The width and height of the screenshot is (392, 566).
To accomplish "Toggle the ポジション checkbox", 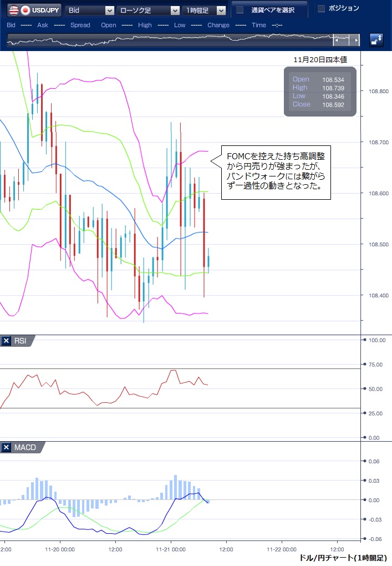I will [x=321, y=8].
